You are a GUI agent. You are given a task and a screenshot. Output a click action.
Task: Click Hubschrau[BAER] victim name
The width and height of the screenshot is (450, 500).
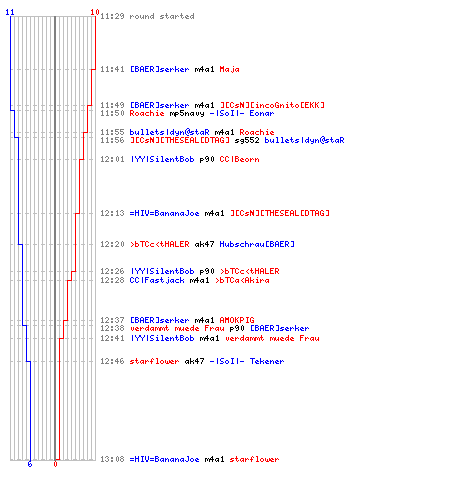(257, 244)
